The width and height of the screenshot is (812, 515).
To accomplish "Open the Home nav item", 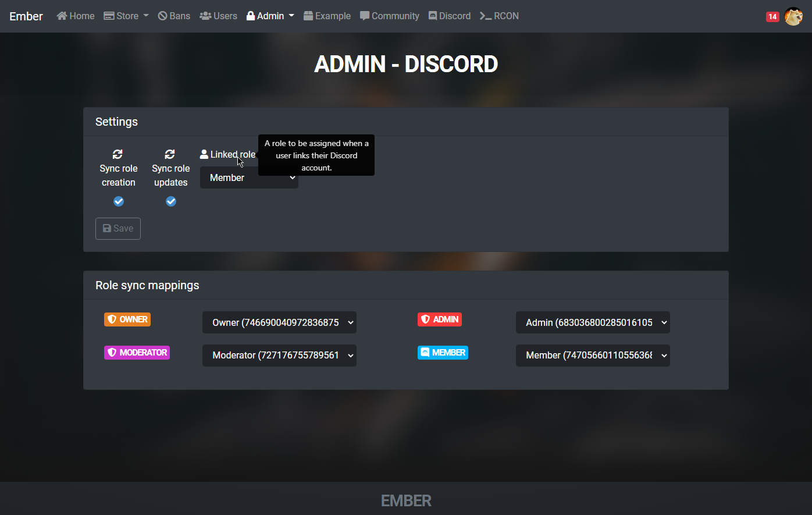I will [x=76, y=16].
